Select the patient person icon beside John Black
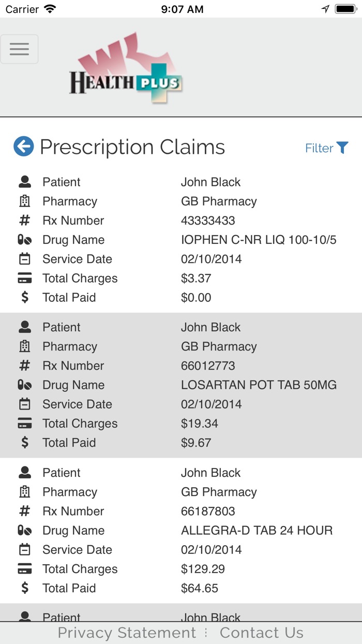 pyautogui.click(x=24, y=181)
